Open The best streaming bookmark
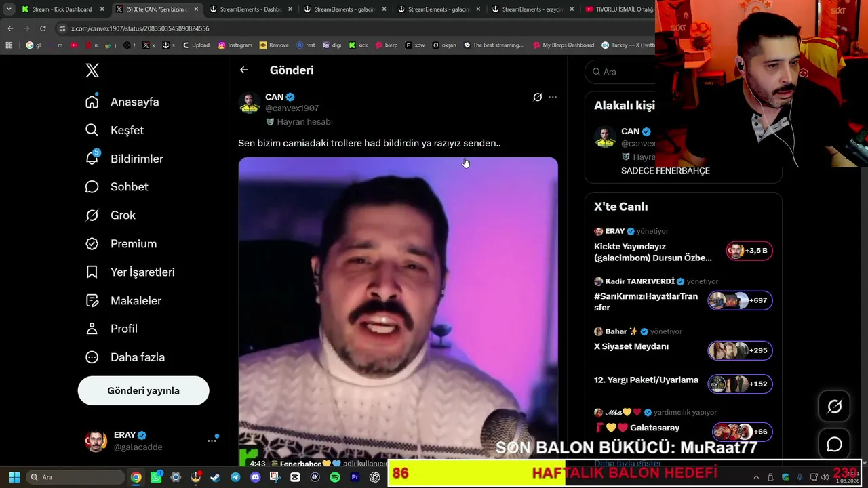The width and height of the screenshot is (868, 488). click(x=494, y=45)
